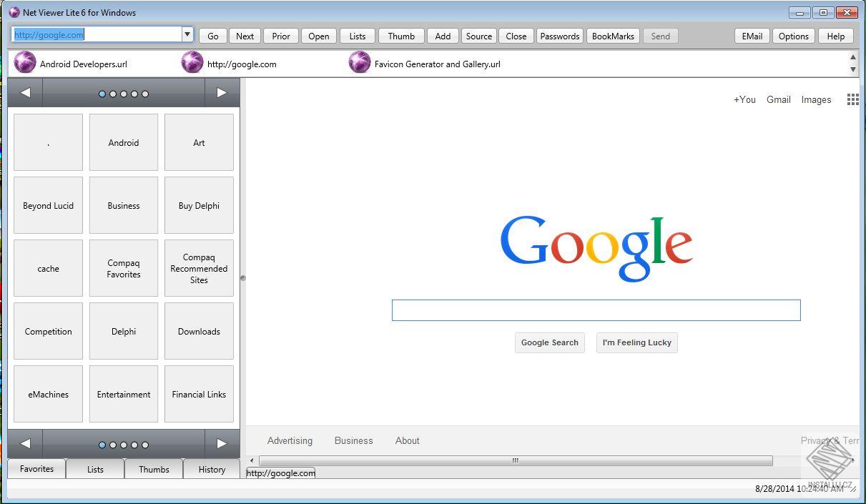
Task: Open the Options button
Action: (794, 36)
